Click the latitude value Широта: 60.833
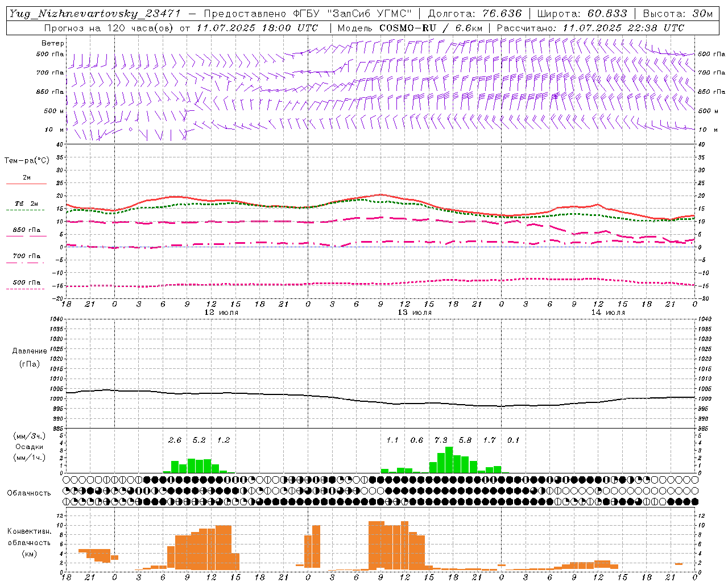 (582, 14)
